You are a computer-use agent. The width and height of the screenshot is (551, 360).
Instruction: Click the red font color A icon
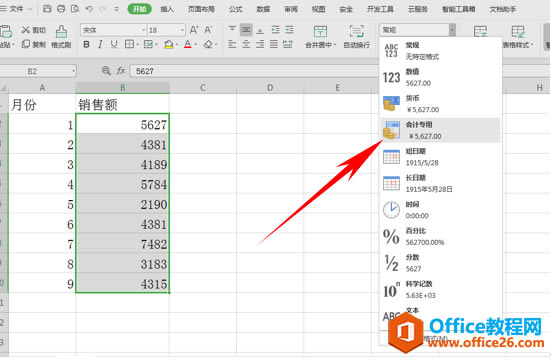click(x=188, y=44)
